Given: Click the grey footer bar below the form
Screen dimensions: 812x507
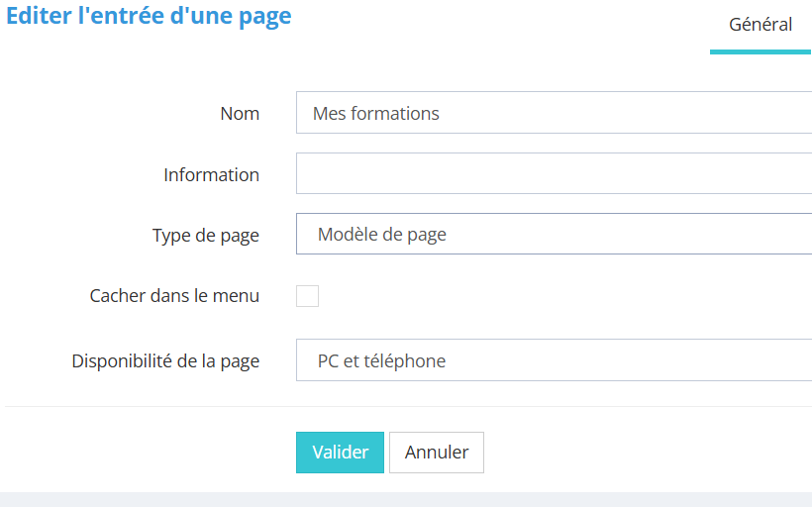Looking at the screenshot, I should pos(406,499).
